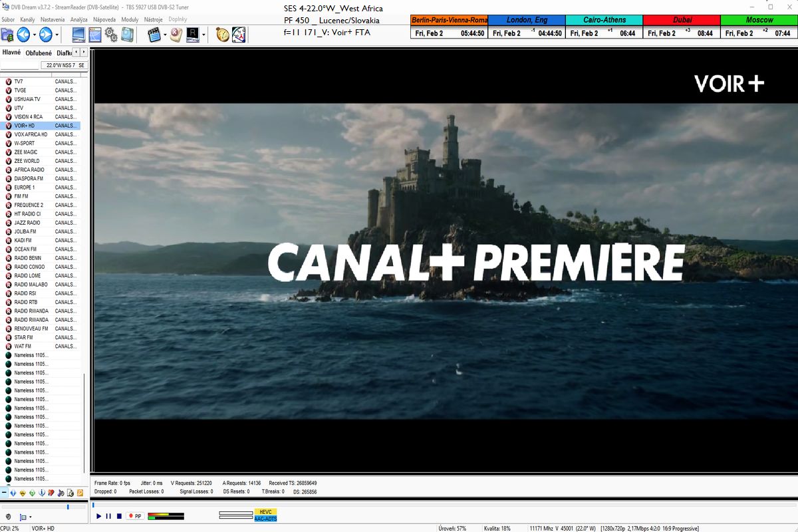Click the music note audio filter icon
Screen dimensions: 798x532
[61, 493]
